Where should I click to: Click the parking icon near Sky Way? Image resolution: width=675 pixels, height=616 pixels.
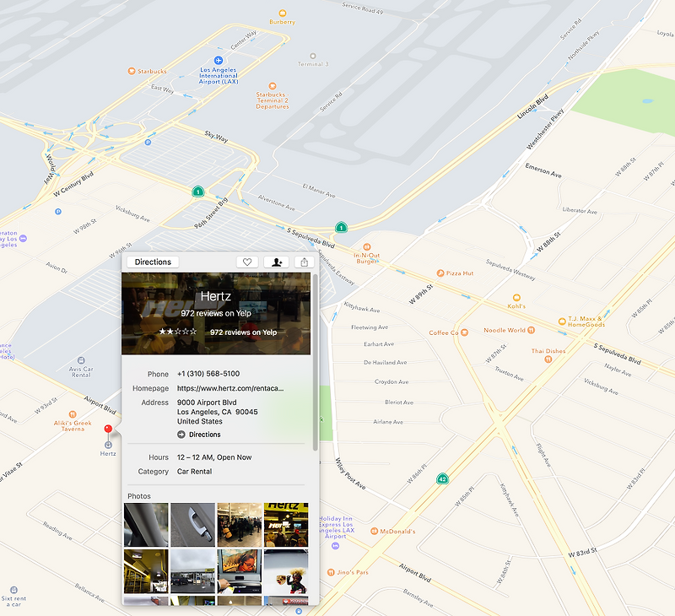click(x=148, y=142)
